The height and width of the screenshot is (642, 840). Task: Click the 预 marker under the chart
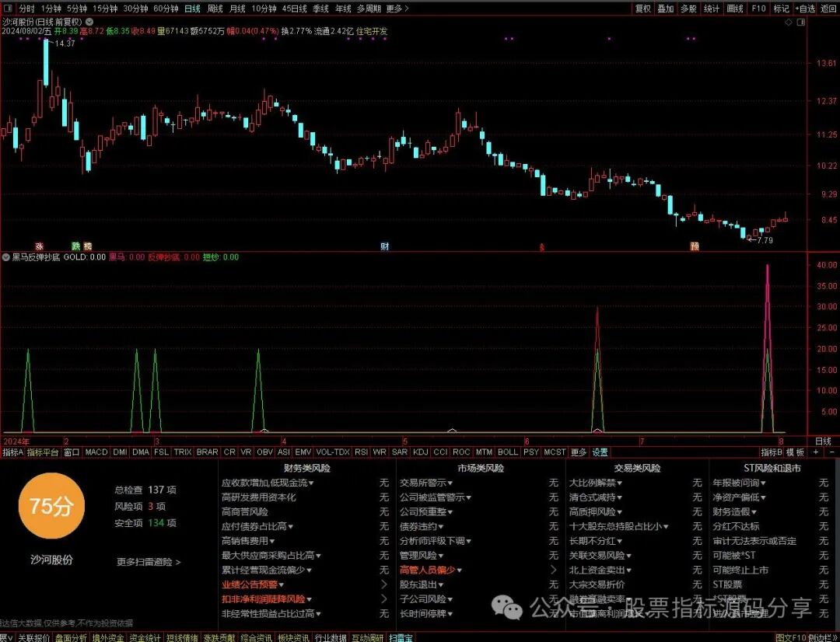695,246
